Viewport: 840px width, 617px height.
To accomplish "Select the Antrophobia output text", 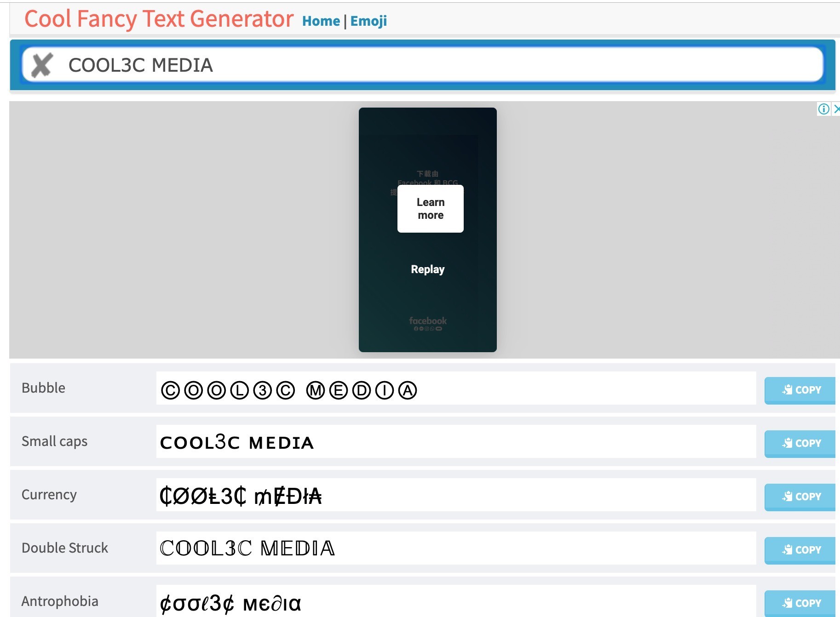I will (x=456, y=601).
